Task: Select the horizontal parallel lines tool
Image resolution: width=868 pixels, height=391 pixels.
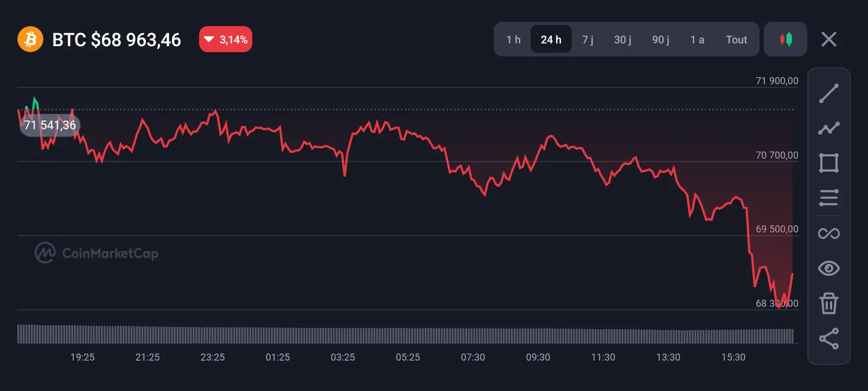Action: coord(829,198)
